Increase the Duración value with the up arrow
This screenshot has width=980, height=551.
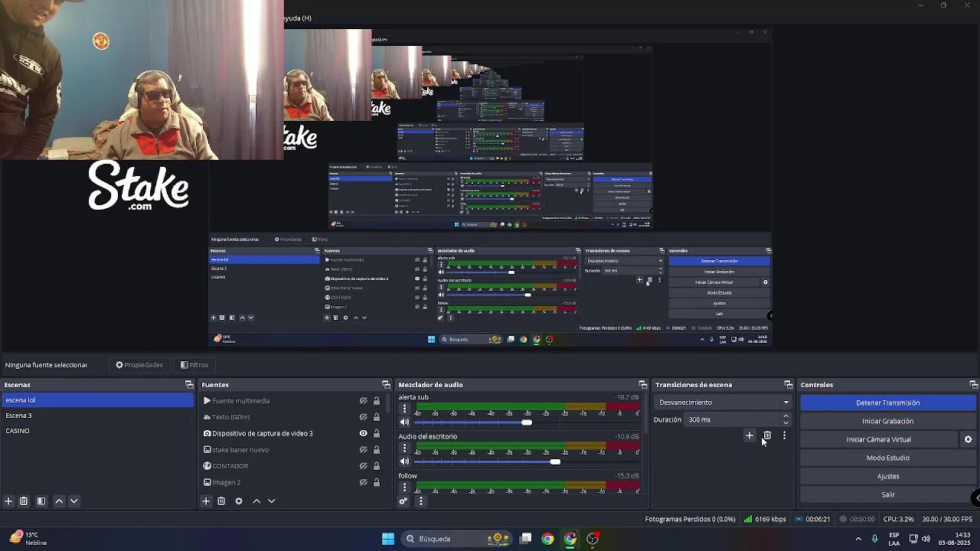pos(786,416)
